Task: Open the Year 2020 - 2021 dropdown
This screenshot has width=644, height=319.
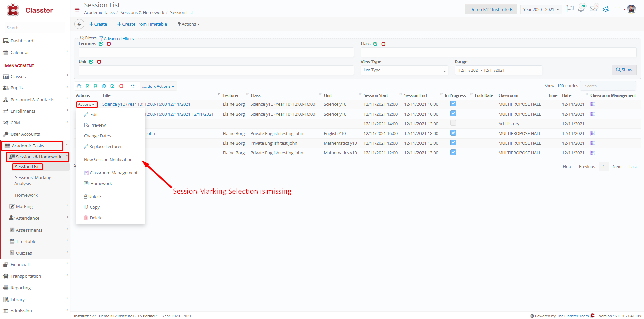Action: 541,9
